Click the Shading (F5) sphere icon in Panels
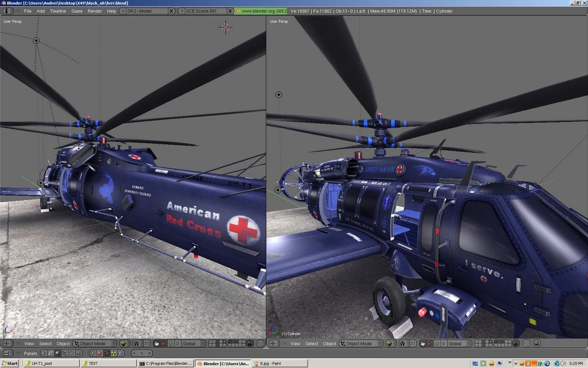 pos(57,354)
